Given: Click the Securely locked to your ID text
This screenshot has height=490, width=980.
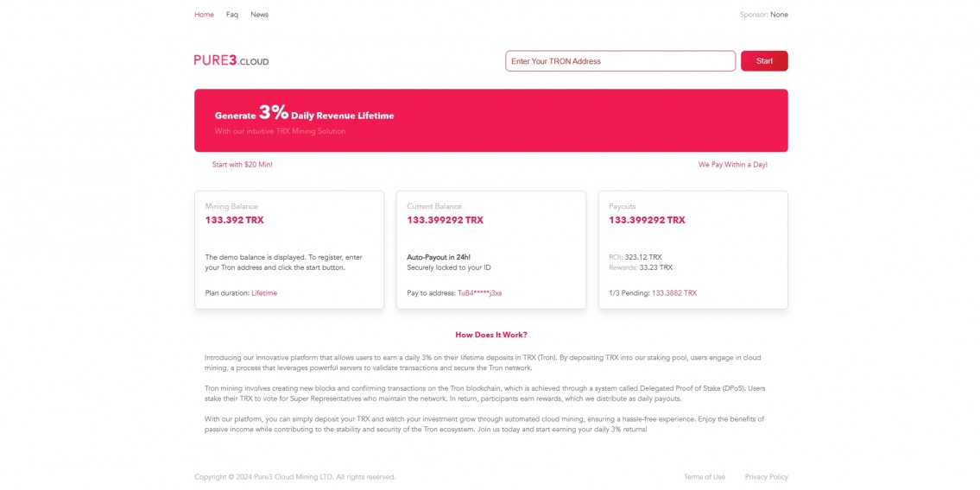Looking at the screenshot, I should pos(449,267).
